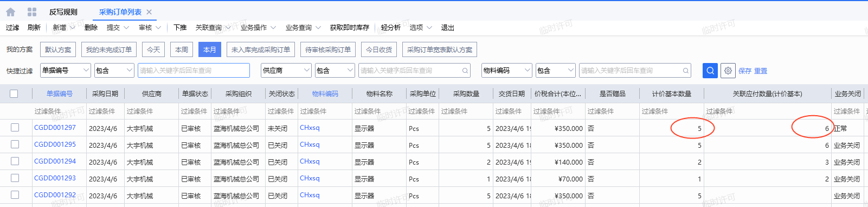868x207 pixels.
Task: Open the 业务操作 menu
Action: tap(258, 28)
